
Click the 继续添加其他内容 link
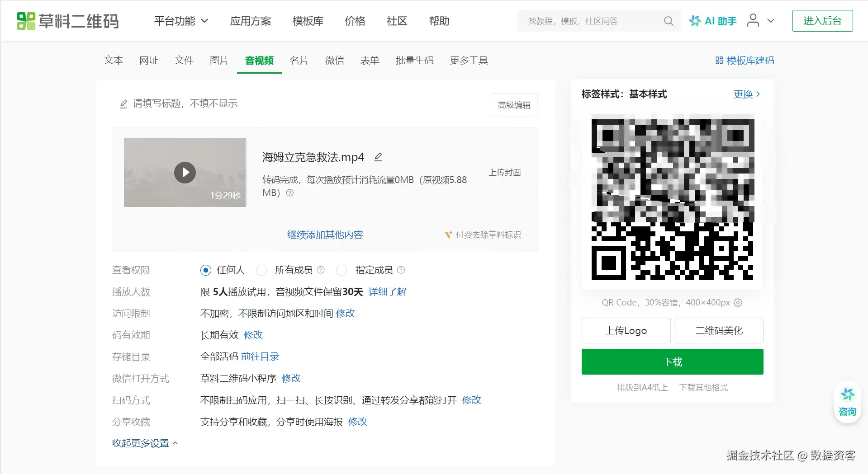coord(325,235)
